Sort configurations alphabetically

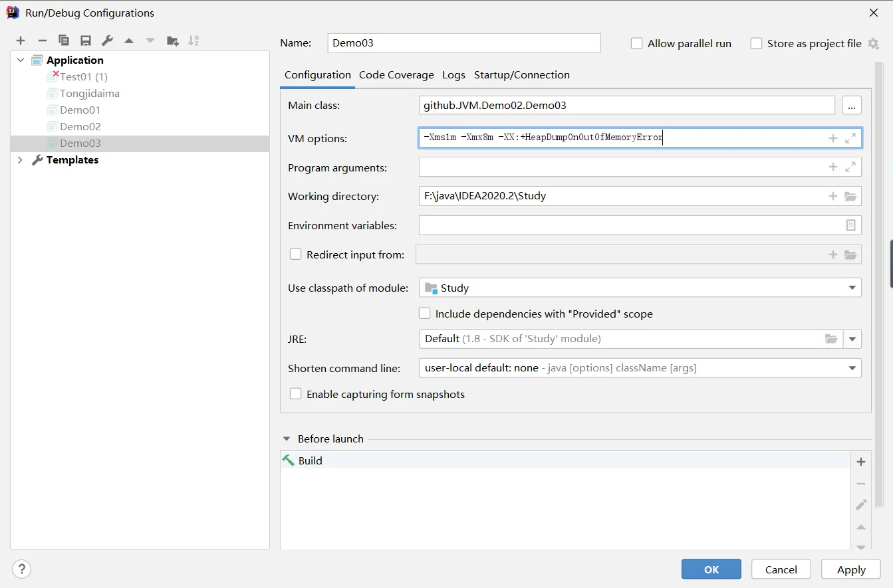point(193,41)
